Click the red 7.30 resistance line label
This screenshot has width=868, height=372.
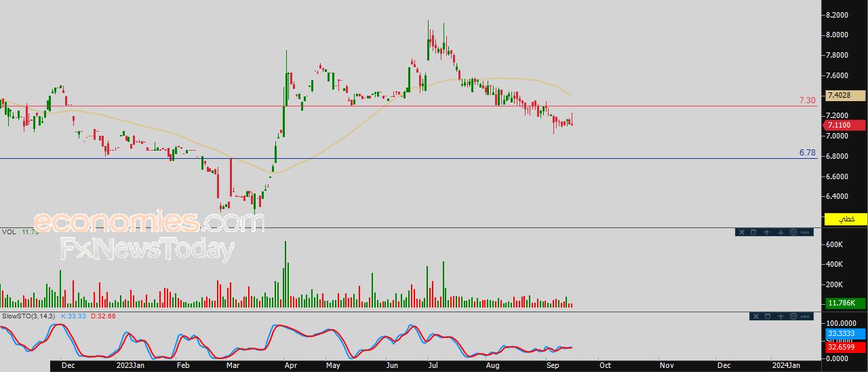(807, 100)
